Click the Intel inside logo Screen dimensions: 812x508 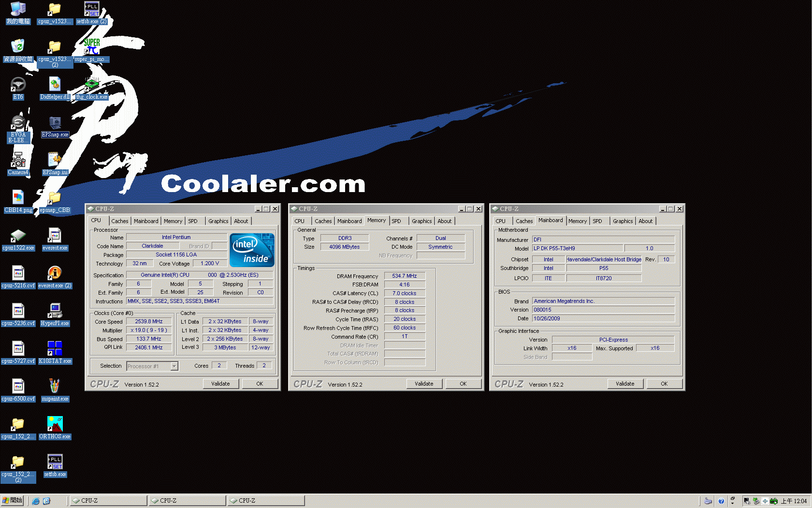[x=252, y=250]
